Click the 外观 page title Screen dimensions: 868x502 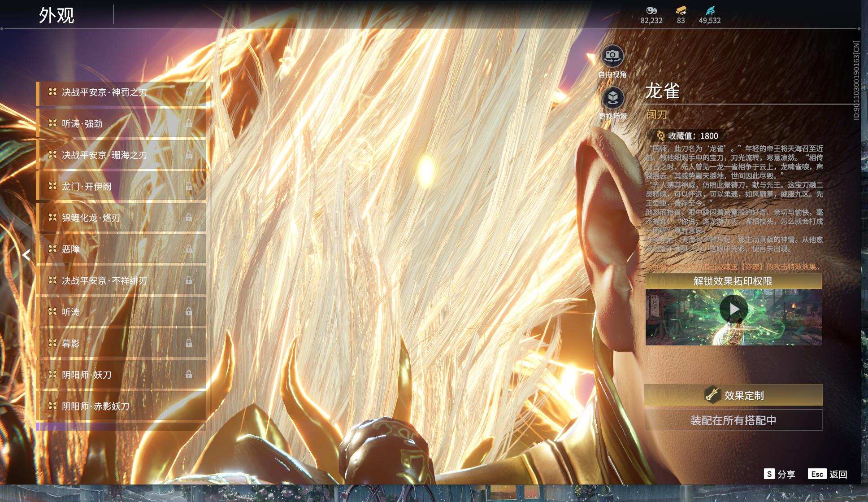[x=56, y=15]
